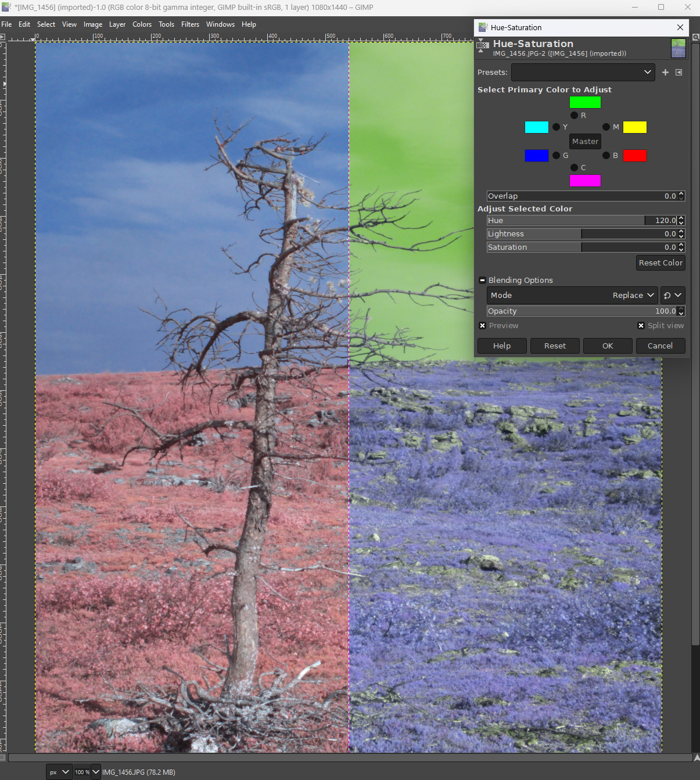Click the image preview thumbnail in dialog header

[x=678, y=48]
